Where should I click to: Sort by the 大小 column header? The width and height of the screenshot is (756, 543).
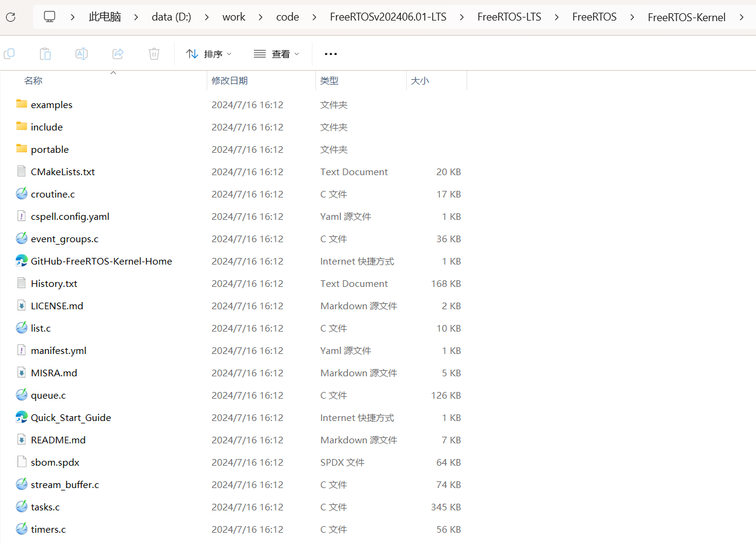click(x=420, y=80)
